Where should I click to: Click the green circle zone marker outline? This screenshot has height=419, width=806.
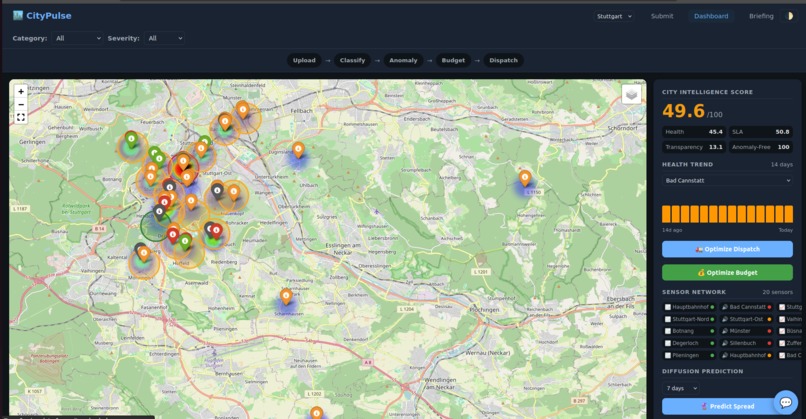[155, 226]
